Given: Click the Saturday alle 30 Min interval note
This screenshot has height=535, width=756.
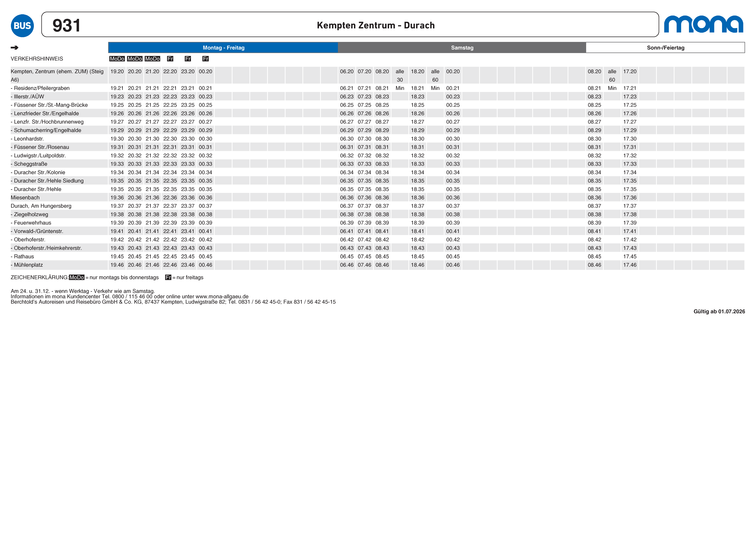Looking at the screenshot, I should tap(400, 80).
